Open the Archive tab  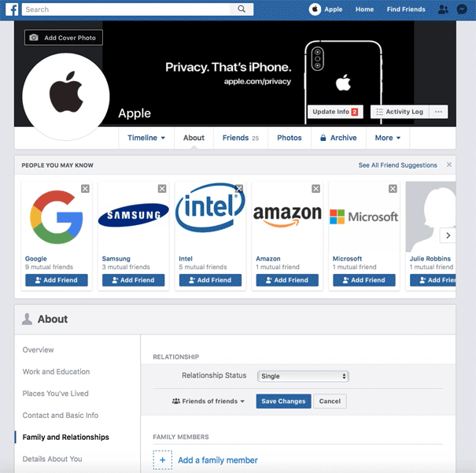(x=338, y=138)
